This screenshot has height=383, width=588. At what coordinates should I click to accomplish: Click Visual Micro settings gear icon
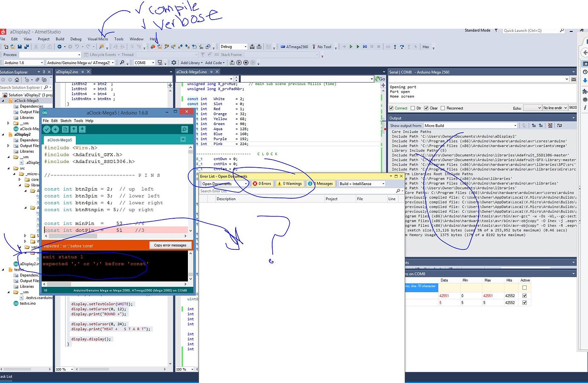173,63
